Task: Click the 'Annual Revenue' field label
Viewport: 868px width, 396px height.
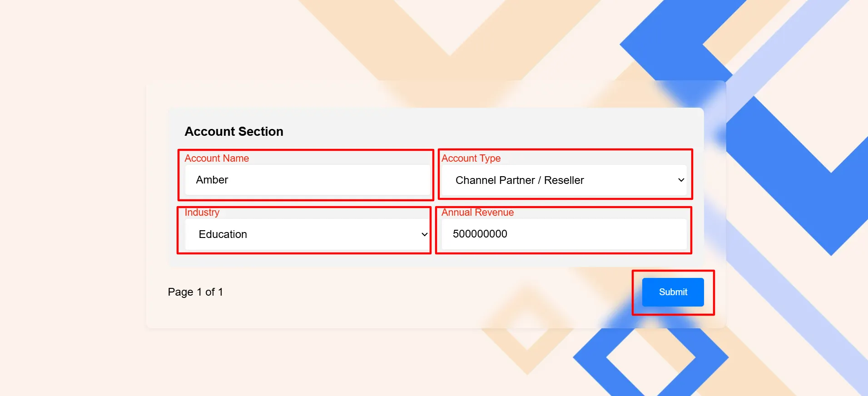Action: [x=477, y=212]
